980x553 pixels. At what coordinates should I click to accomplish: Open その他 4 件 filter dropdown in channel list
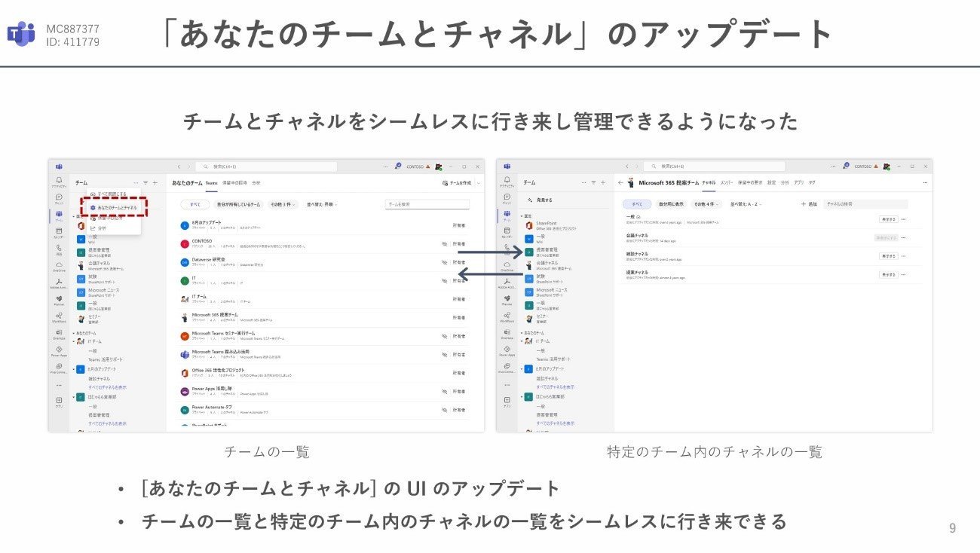[x=706, y=204]
